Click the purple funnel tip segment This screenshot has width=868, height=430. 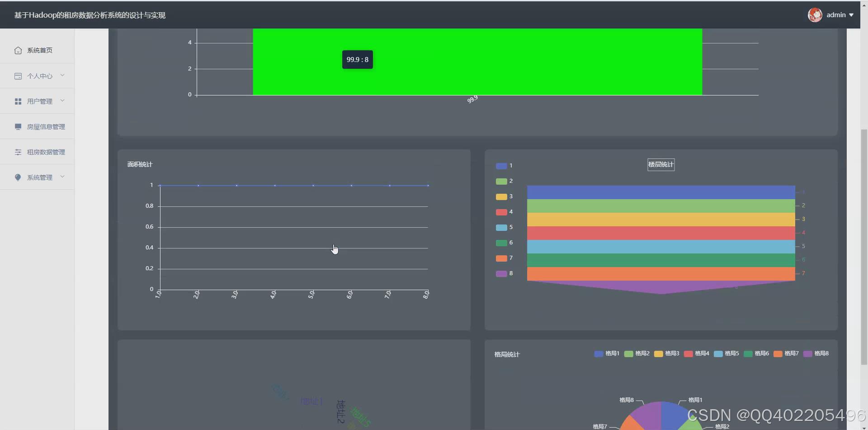(661, 286)
